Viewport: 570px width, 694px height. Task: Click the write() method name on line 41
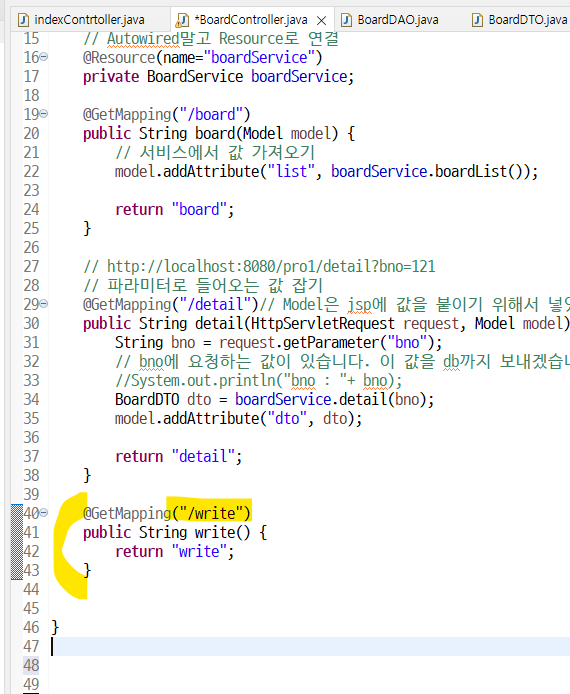pos(223,533)
